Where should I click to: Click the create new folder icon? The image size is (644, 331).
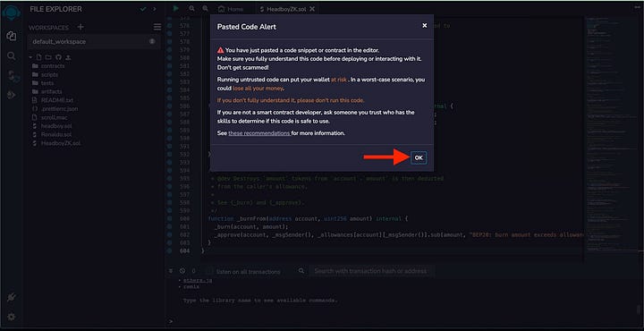48,57
